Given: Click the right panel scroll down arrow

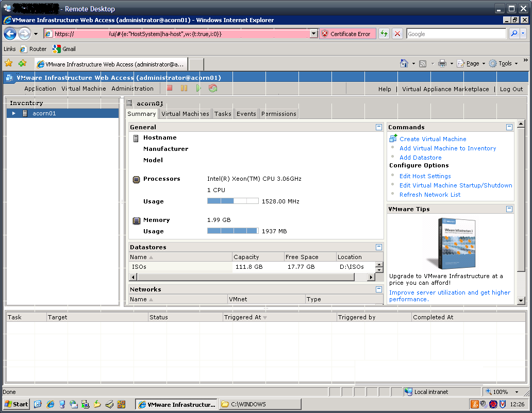Looking at the screenshot, I should (x=521, y=300).
